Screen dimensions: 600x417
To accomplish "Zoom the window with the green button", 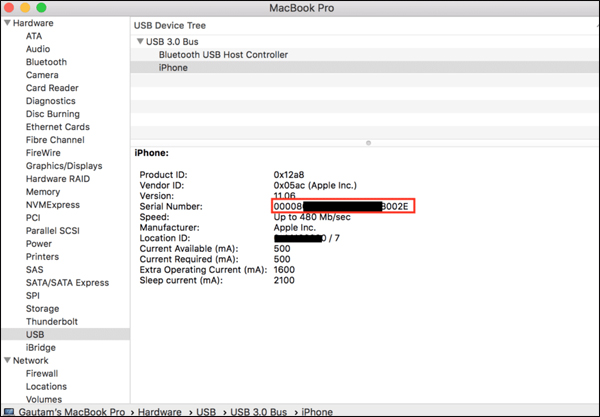I will pyautogui.click(x=41, y=7).
